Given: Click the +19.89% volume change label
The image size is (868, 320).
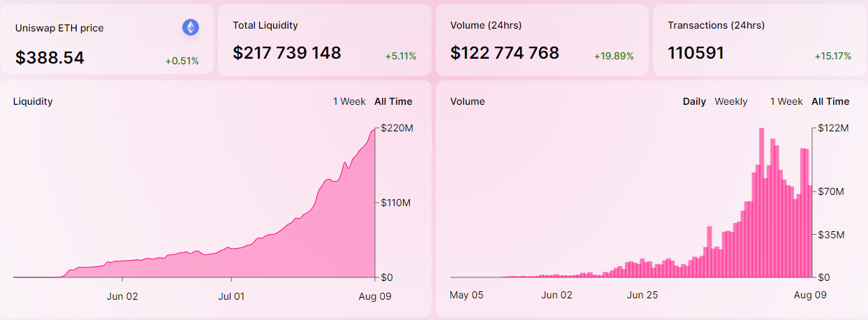Looking at the screenshot, I should (x=614, y=56).
